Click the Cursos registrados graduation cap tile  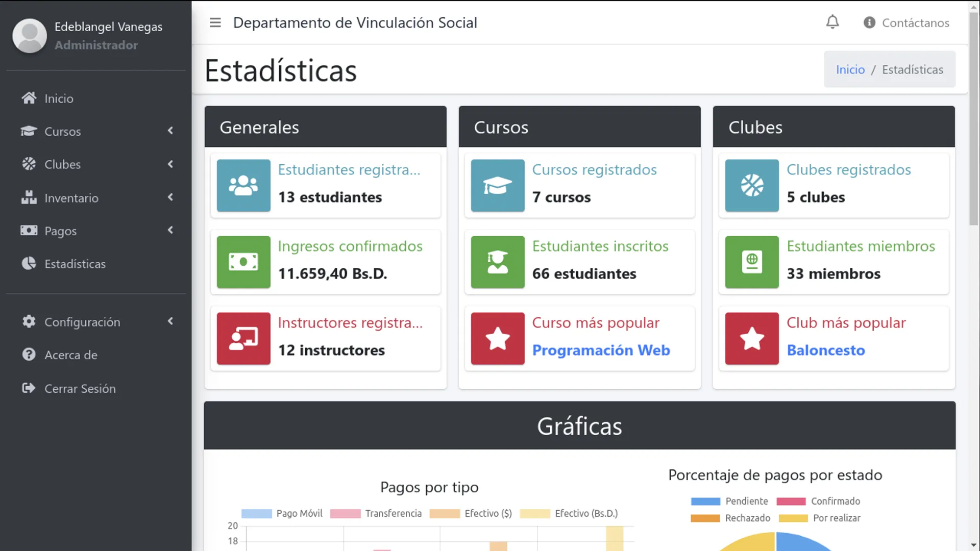pos(498,186)
